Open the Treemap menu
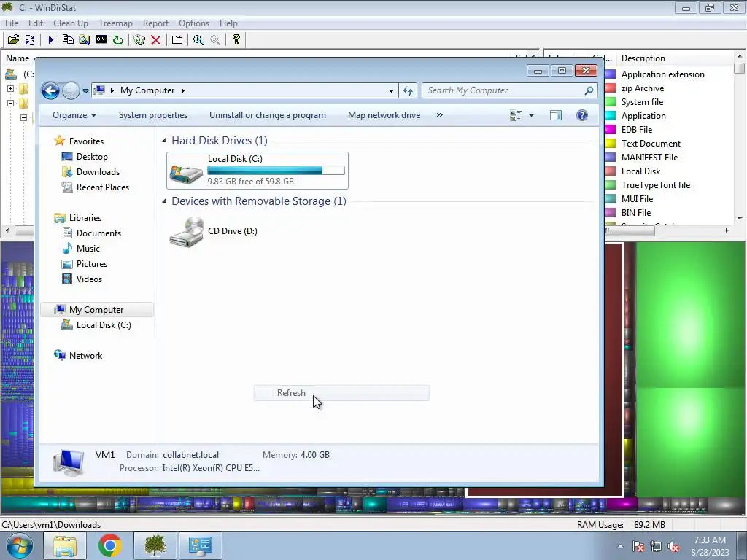Image resolution: width=747 pixels, height=560 pixels. click(x=115, y=23)
